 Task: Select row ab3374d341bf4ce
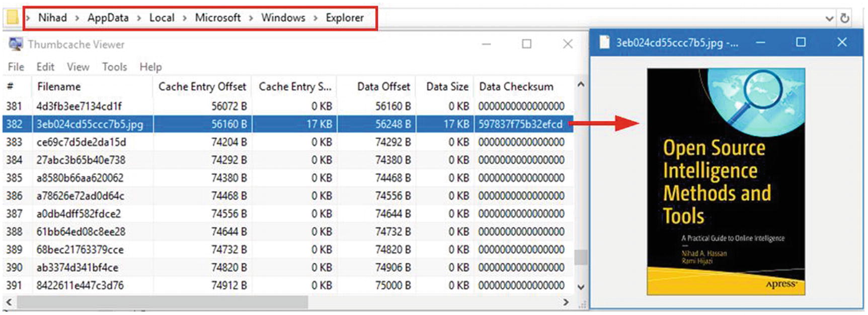pos(288,267)
